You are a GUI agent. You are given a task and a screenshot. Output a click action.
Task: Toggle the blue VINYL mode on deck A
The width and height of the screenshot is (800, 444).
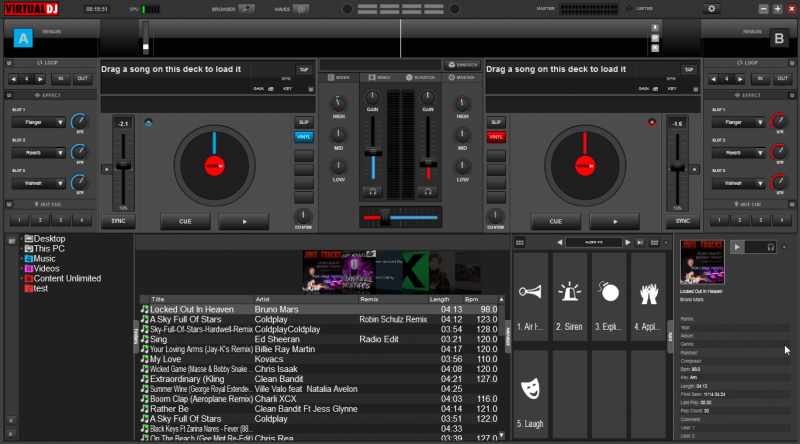304,137
